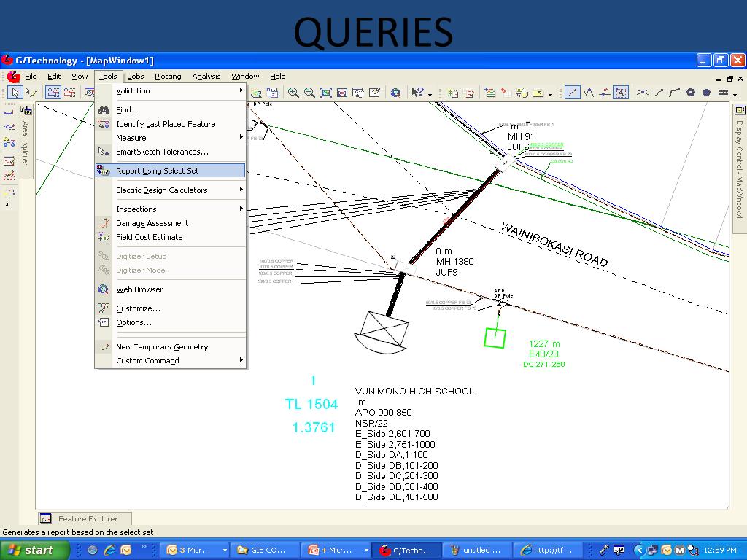
Task: Select the text annotation 'A' tool
Action: (x=620, y=93)
